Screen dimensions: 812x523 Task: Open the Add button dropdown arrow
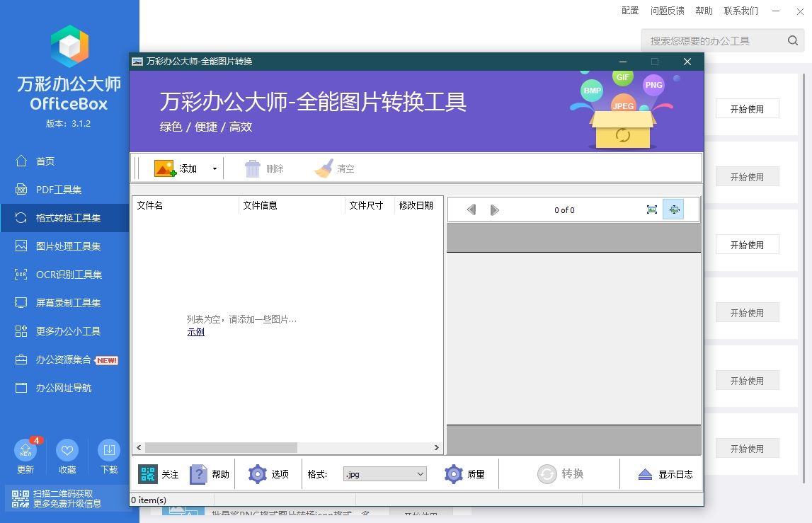point(215,169)
